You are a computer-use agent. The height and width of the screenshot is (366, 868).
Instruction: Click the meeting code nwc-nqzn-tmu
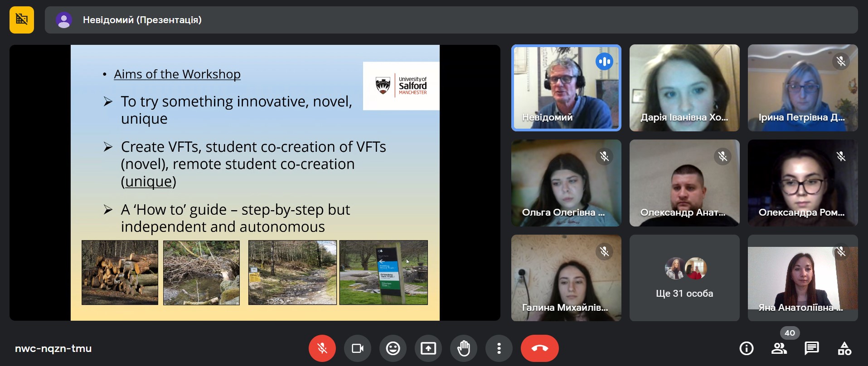[x=53, y=348]
